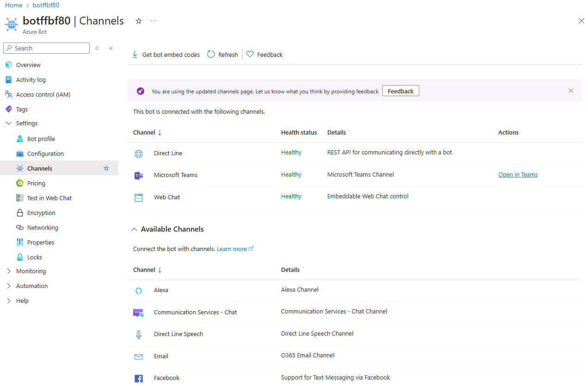Go to Home breadcrumb
588x386 pixels.
coord(14,5)
